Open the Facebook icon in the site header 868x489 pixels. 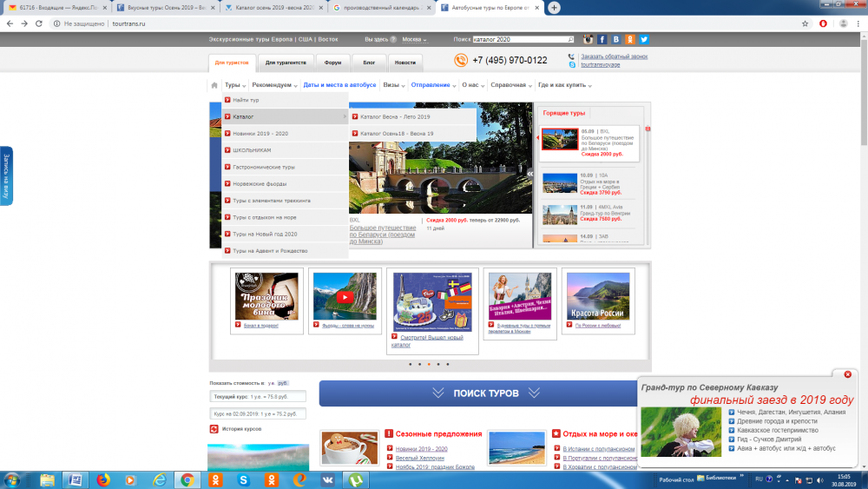pyautogui.click(x=602, y=39)
